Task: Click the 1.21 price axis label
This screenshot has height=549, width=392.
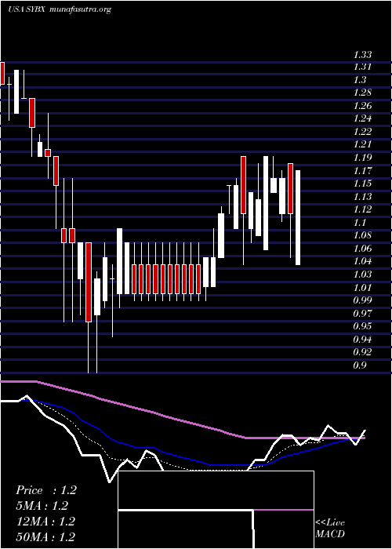Action: point(362,144)
